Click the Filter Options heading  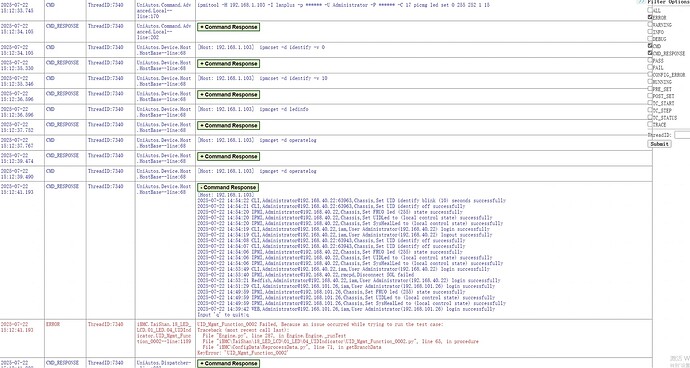(669, 2)
